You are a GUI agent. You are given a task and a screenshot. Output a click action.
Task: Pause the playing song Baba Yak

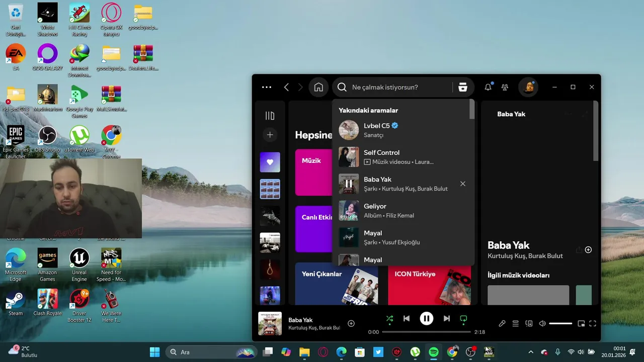427,318
